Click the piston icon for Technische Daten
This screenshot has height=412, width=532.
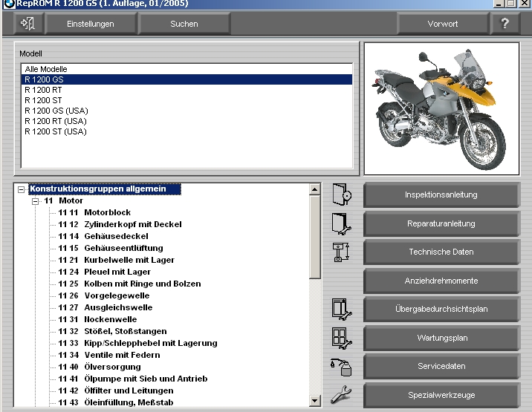[341, 252]
